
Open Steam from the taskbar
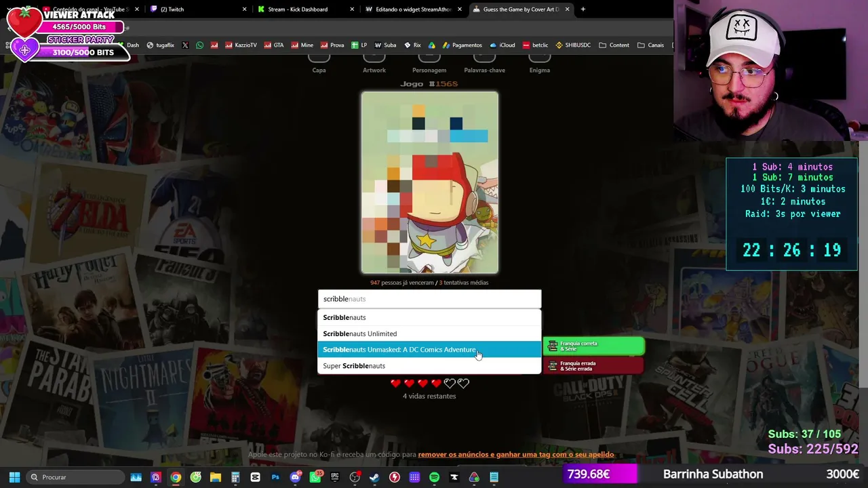374,477
